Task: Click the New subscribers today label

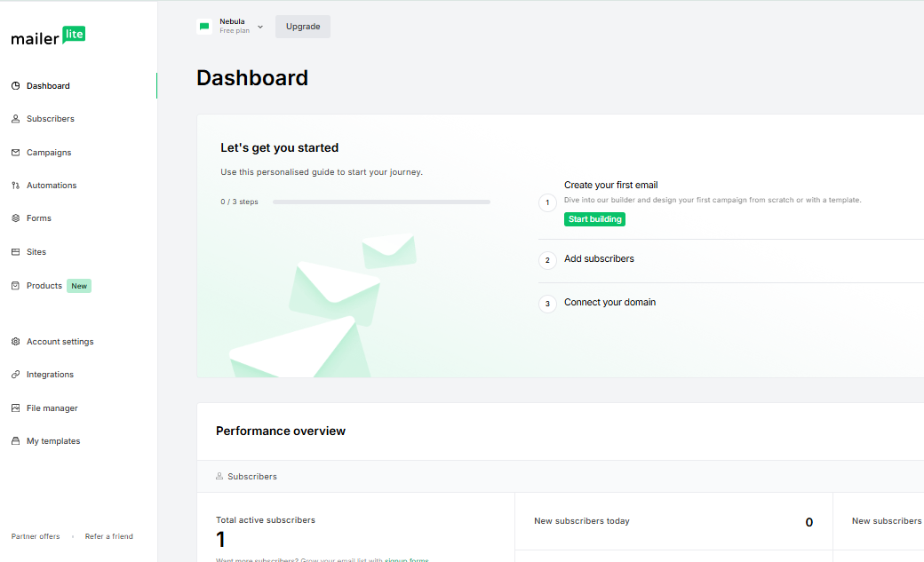Action: click(582, 521)
